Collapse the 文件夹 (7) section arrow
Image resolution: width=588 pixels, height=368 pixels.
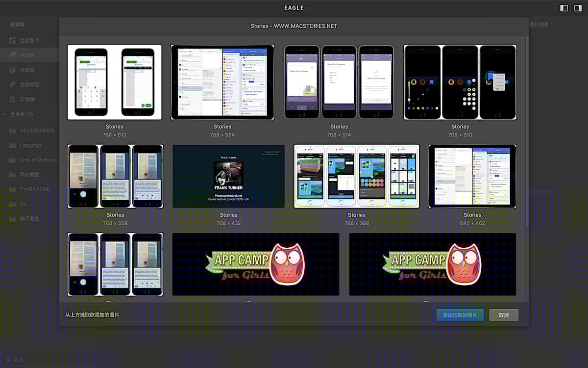click(4, 114)
